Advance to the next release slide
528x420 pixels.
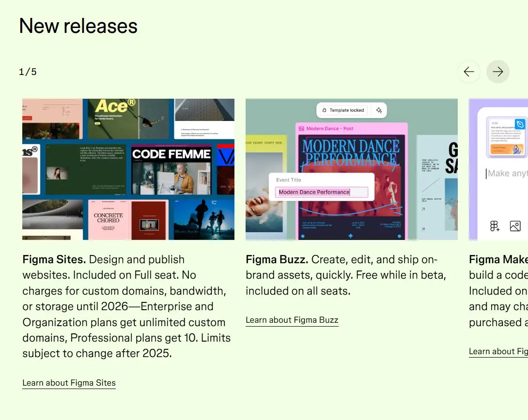(497, 72)
